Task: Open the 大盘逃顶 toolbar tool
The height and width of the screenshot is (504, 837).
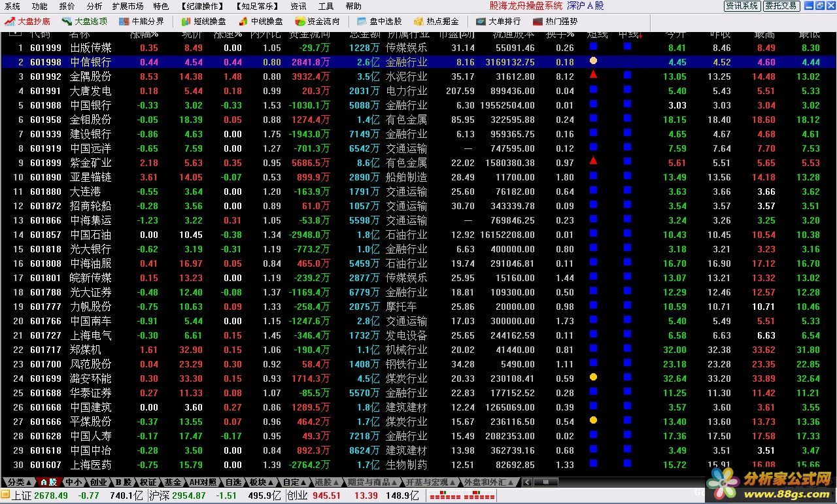Action: (85, 21)
